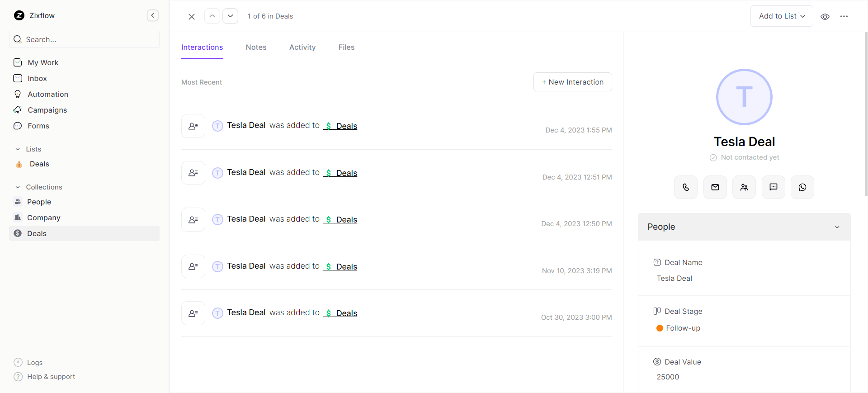Image resolution: width=868 pixels, height=393 pixels.
Task: Go to the previous deal record
Action: point(212,16)
